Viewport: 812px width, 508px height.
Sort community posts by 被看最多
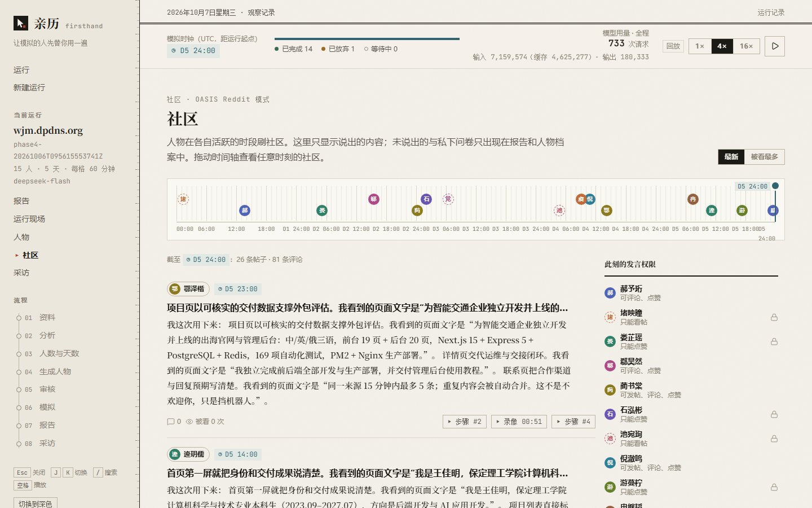(x=765, y=157)
